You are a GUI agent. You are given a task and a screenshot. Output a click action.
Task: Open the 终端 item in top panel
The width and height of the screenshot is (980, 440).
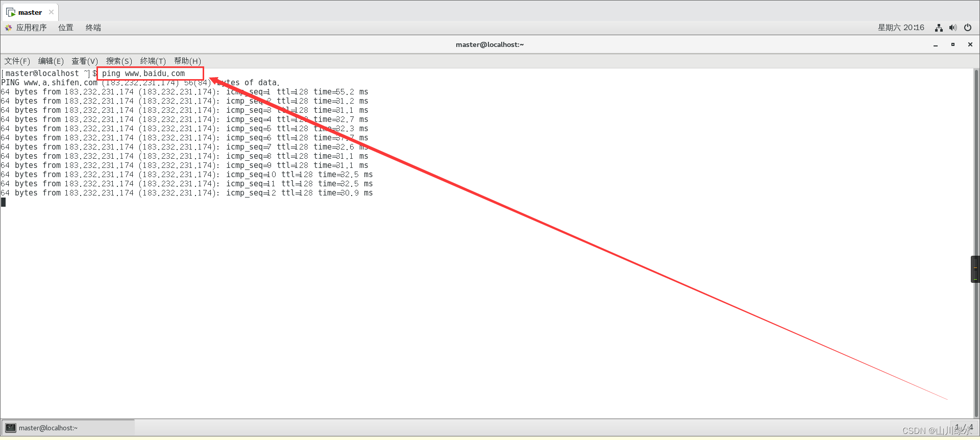93,28
